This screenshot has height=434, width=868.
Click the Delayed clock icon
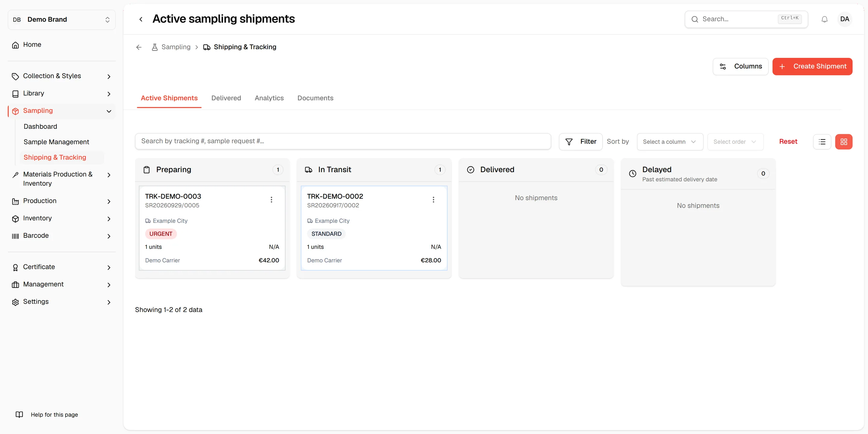(633, 174)
